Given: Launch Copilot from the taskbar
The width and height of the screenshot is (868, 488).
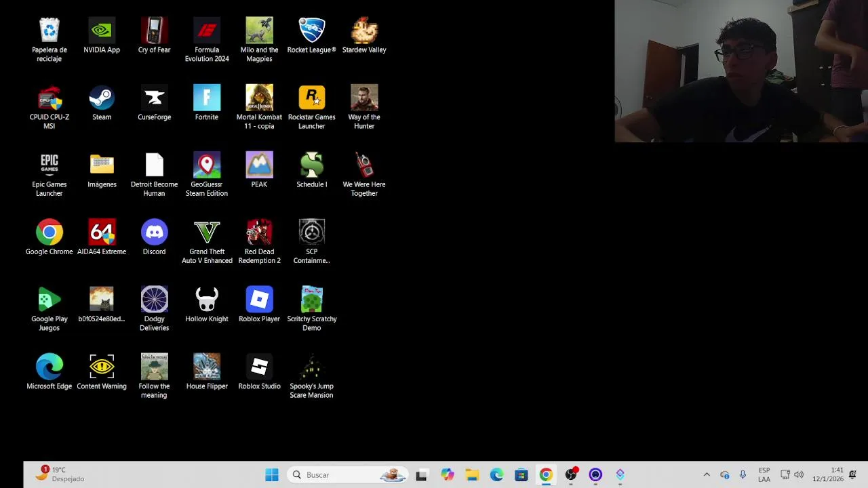Looking at the screenshot, I should (447, 475).
